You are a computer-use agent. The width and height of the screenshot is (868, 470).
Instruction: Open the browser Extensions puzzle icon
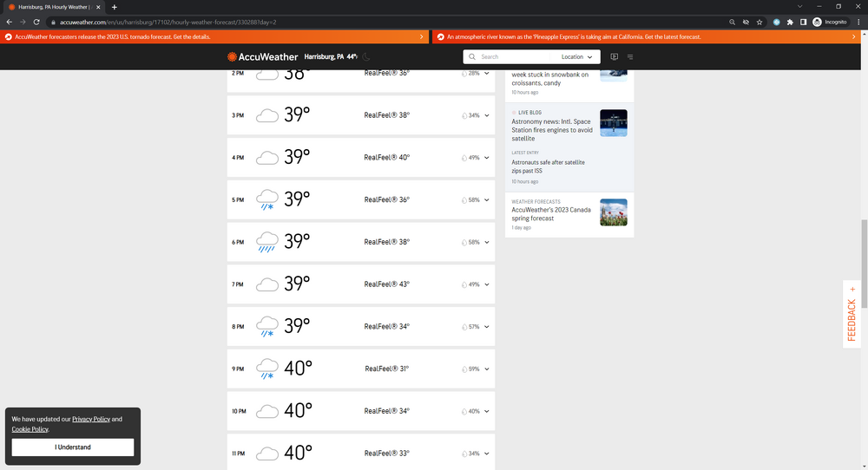(790, 22)
